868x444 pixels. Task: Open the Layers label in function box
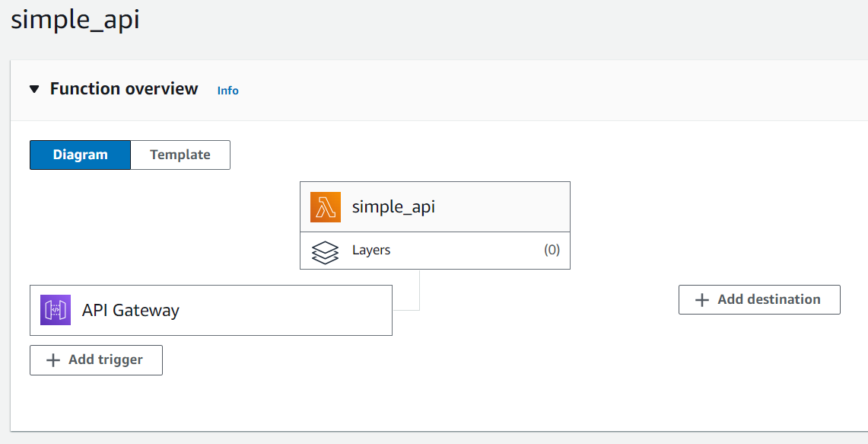[x=371, y=250]
